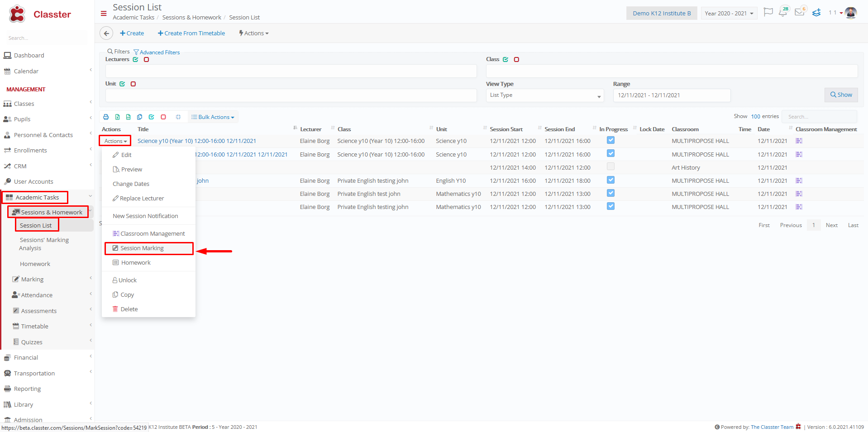Select Change Dates menu entry

click(148, 184)
